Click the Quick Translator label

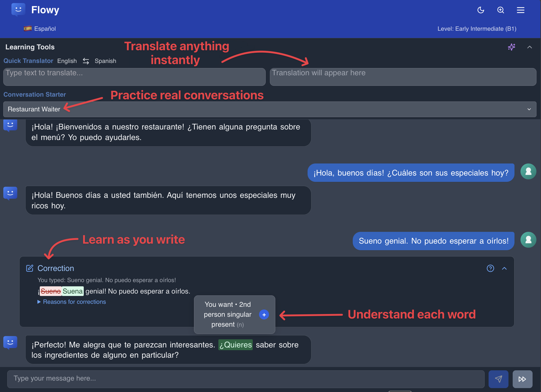coord(28,61)
